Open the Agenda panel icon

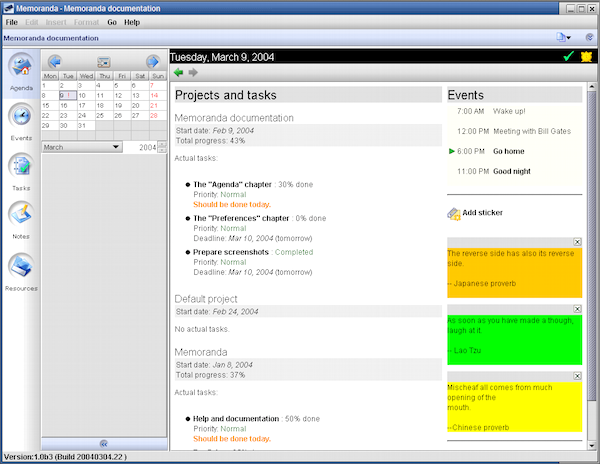(21, 65)
